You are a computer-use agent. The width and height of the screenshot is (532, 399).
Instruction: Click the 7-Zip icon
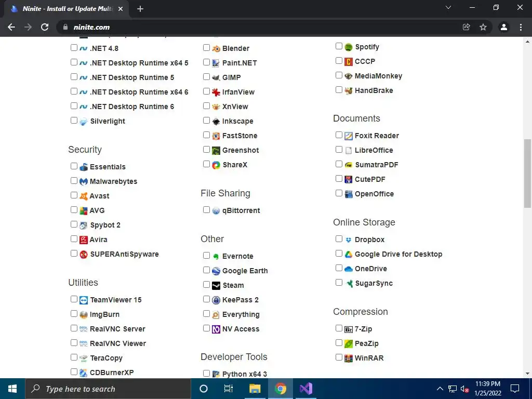pos(349,329)
